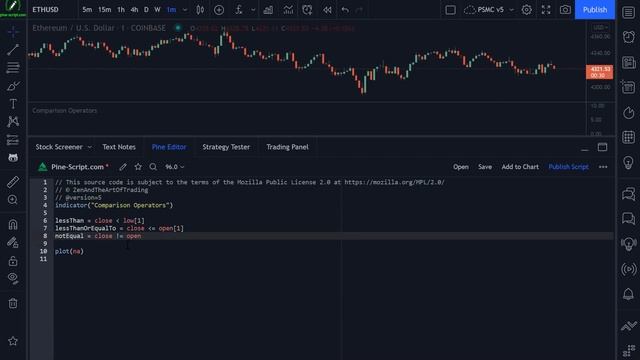640x360 pixels.
Task: Open the Trading Panel tab
Action: click(287, 147)
